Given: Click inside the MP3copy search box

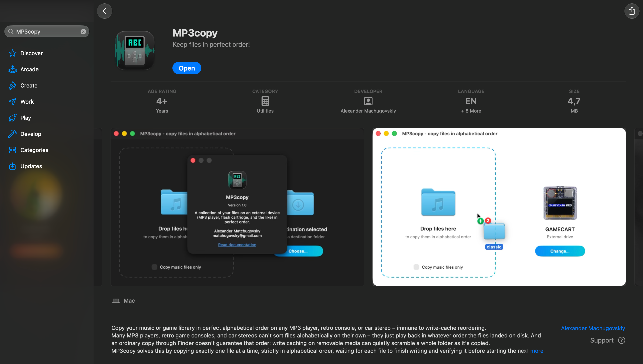Looking at the screenshot, I should 47,31.
